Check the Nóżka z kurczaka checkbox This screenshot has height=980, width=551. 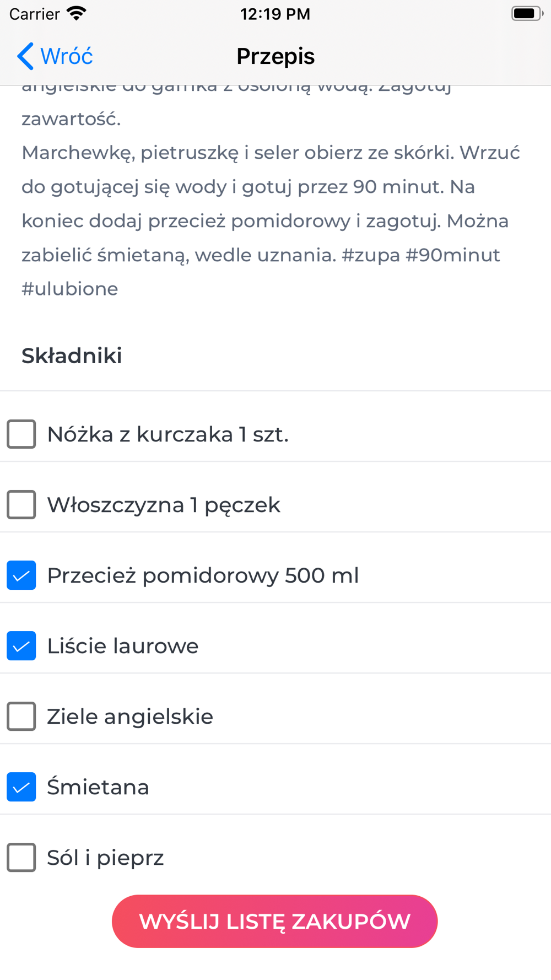click(21, 434)
